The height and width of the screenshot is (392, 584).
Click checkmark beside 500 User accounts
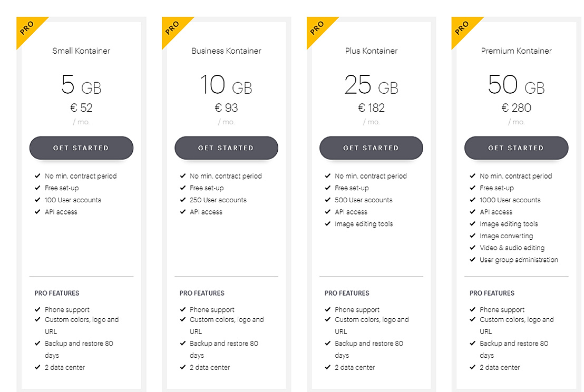point(327,200)
